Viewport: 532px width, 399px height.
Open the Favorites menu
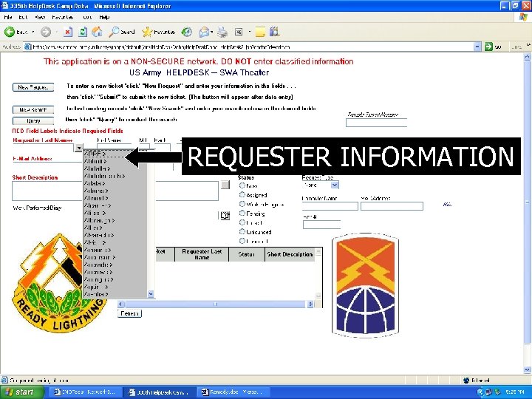click(62, 17)
